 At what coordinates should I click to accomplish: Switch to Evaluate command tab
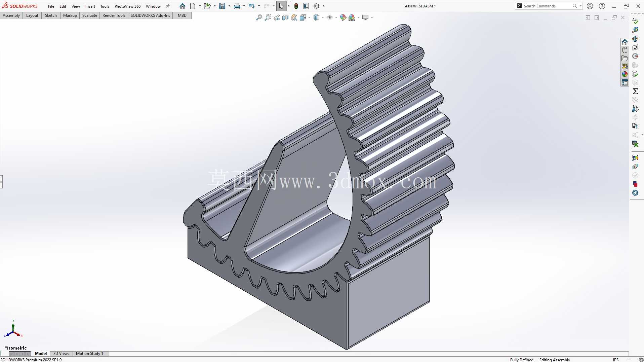(90, 15)
